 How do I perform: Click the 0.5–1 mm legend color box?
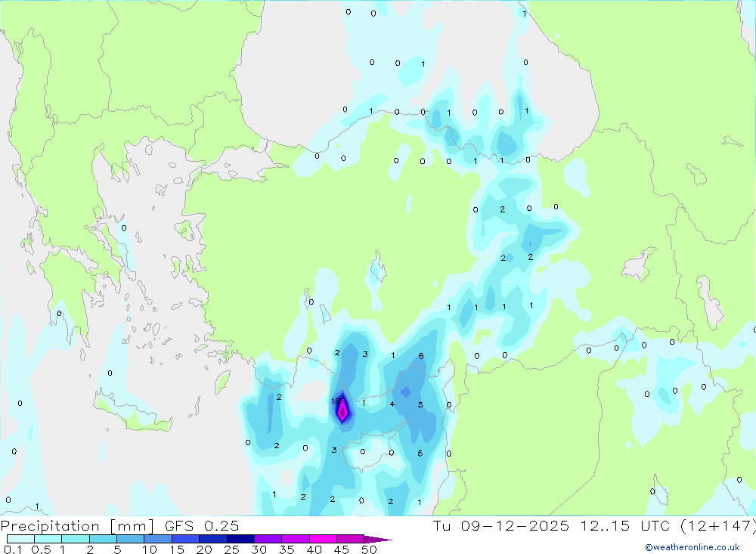pos(48,539)
